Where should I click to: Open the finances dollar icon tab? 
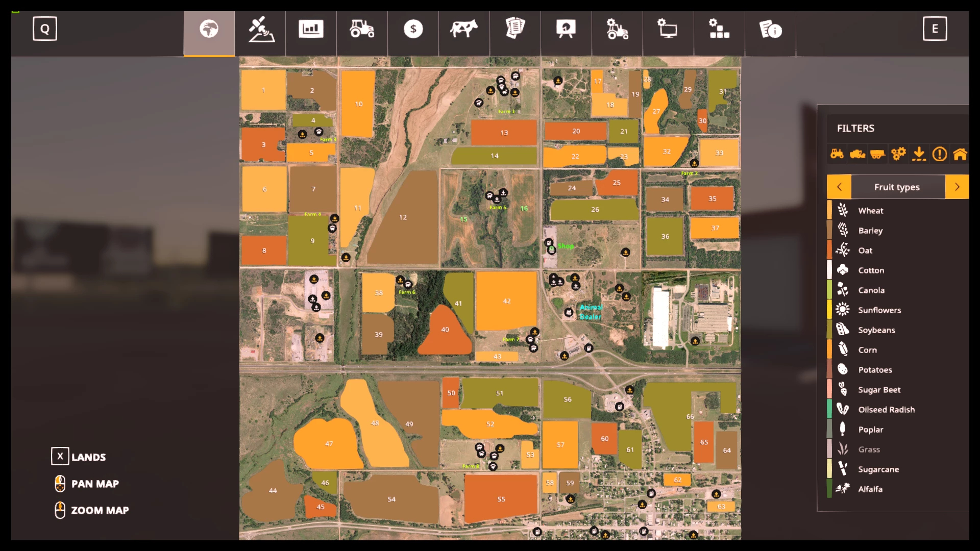413,29
